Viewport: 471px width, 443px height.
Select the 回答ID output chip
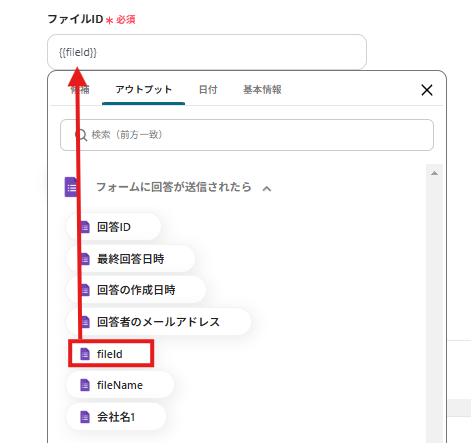point(113,227)
